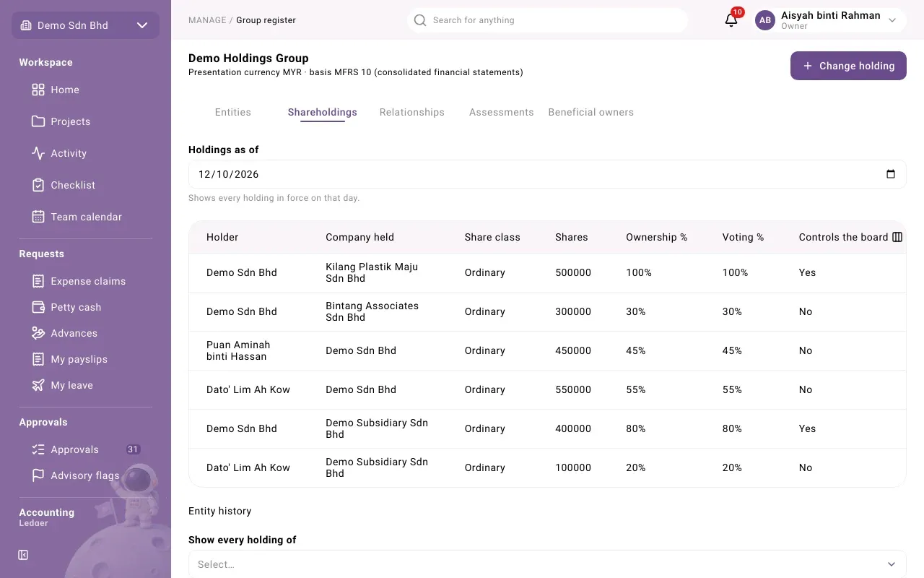Screen dimensions: 924x578
Task: Click the Controls the board column header
Action: pos(843,237)
